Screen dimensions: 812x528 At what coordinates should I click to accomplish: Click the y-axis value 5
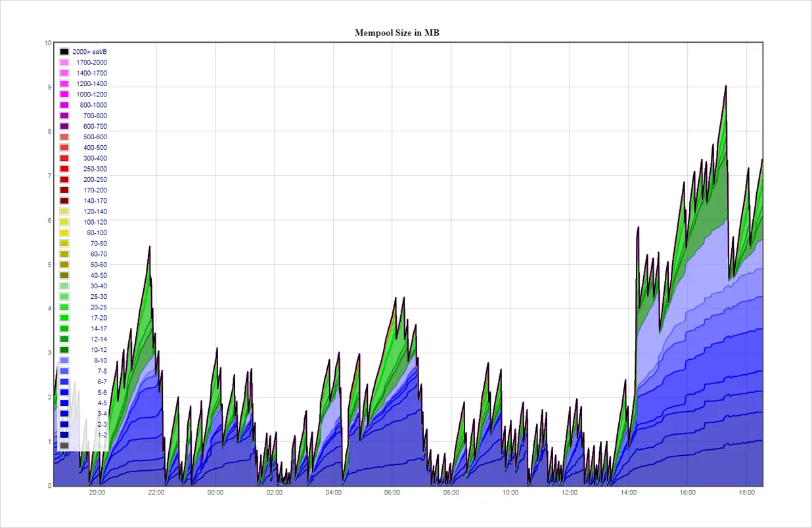click(x=49, y=265)
